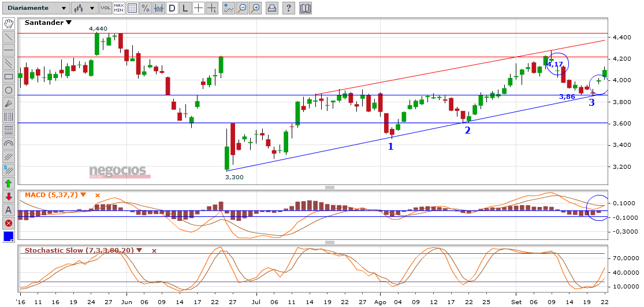Remove the MACD indicator with x
Image resolution: width=644 pixels, height=307 pixels.
point(98,195)
